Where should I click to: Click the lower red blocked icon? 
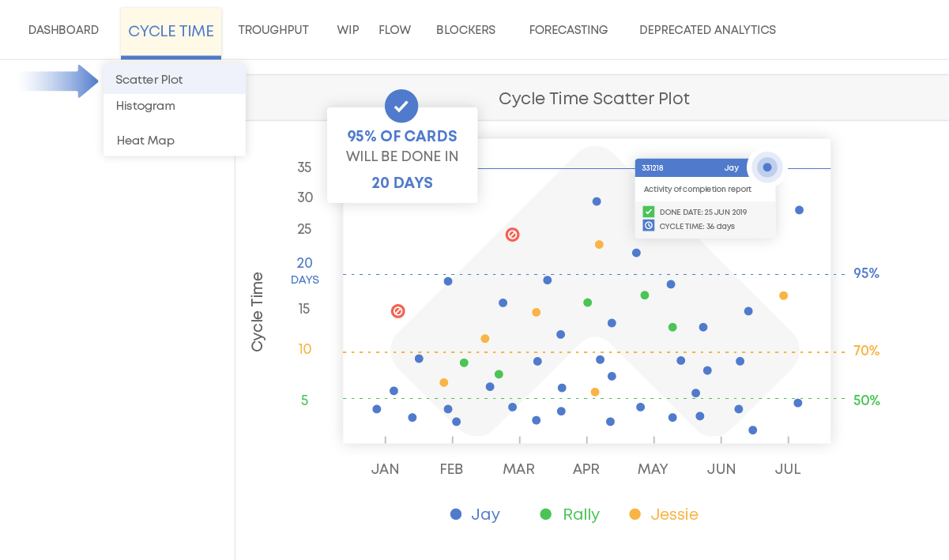tap(398, 311)
